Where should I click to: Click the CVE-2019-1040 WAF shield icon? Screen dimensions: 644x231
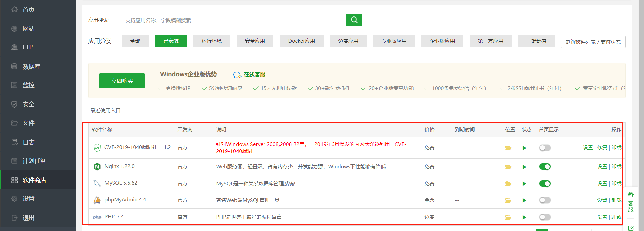tap(97, 148)
